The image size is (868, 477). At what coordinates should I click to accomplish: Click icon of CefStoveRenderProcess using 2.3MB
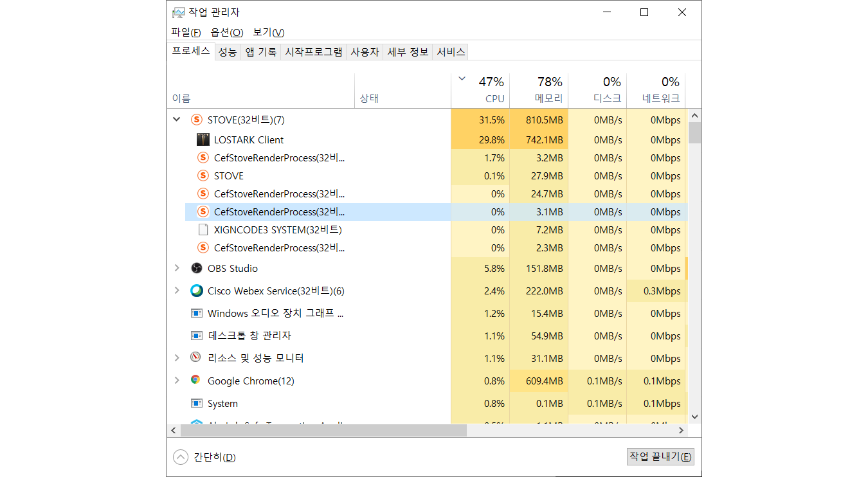pos(203,248)
